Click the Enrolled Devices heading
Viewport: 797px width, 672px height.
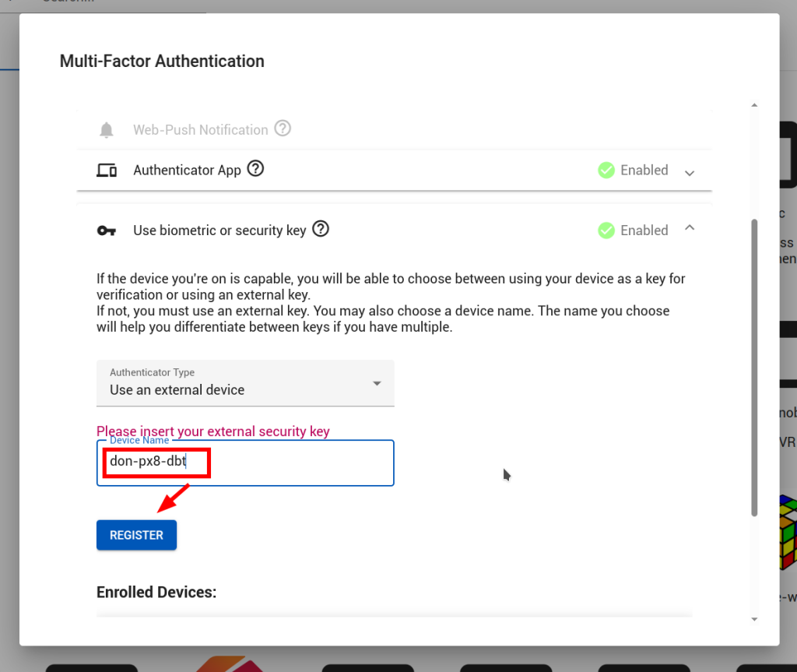156,592
